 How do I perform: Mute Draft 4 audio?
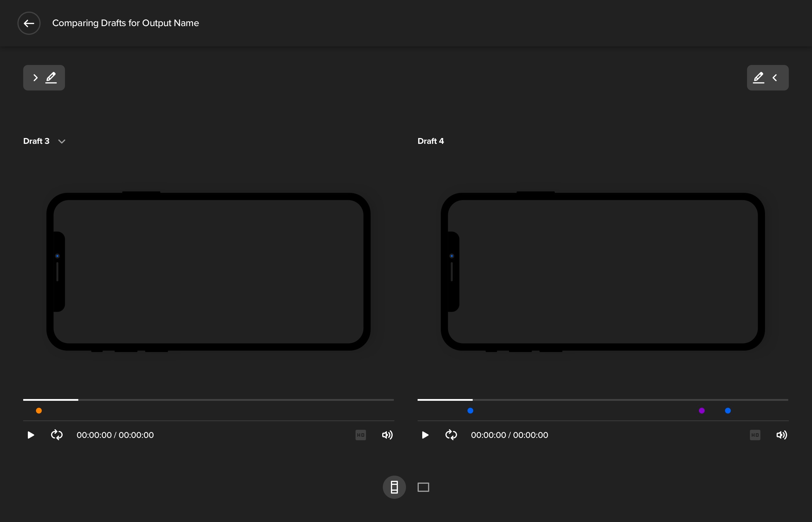click(782, 435)
